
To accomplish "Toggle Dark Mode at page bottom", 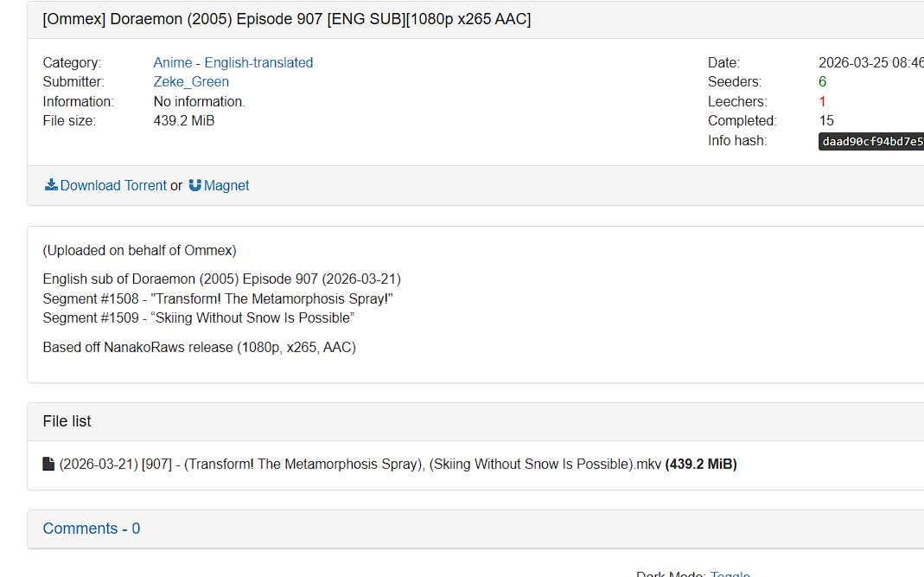I will point(730,574).
